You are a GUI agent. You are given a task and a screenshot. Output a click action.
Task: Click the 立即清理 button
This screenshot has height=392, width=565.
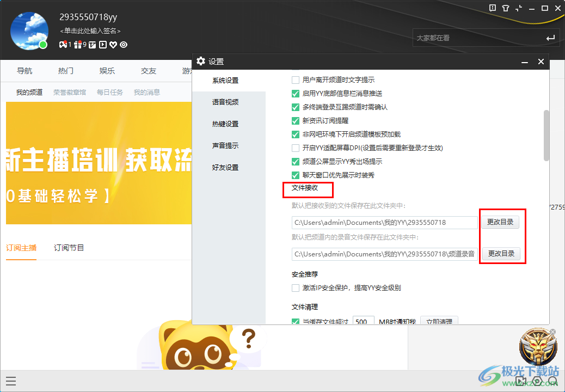pos(439,320)
